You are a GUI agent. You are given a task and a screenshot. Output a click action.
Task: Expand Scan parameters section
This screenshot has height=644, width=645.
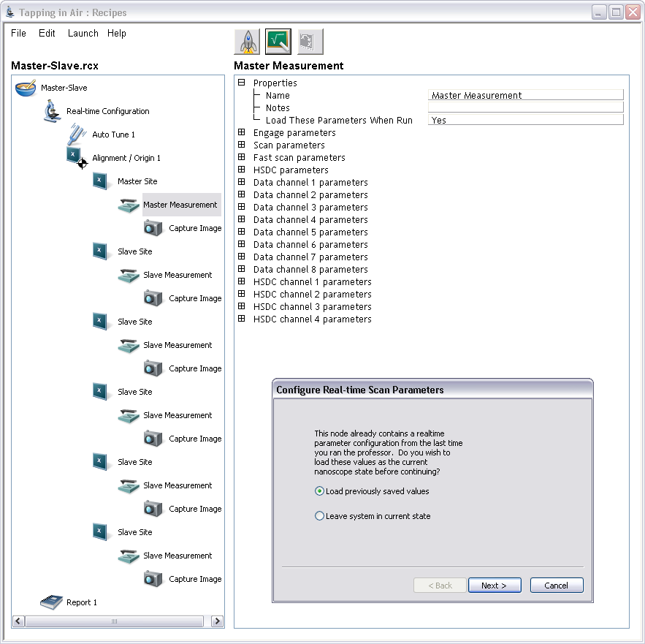click(x=241, y=145)
